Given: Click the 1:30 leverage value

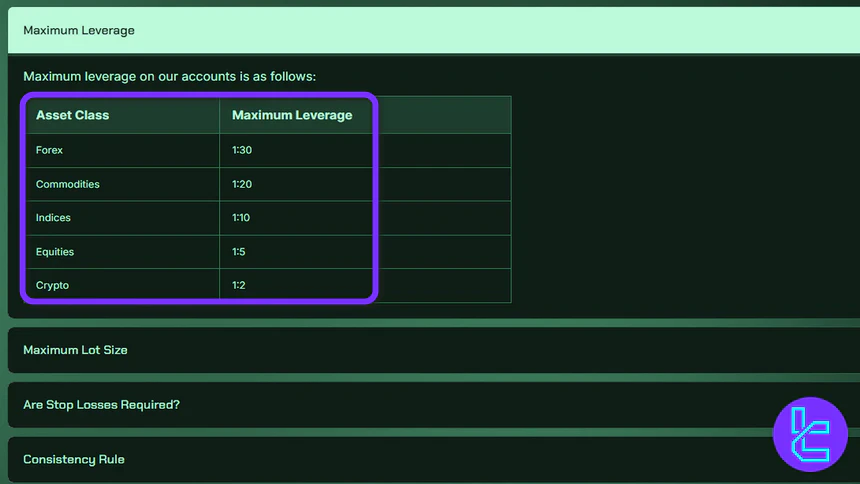Looking at the screenshot, I should [x=243, y=150].
